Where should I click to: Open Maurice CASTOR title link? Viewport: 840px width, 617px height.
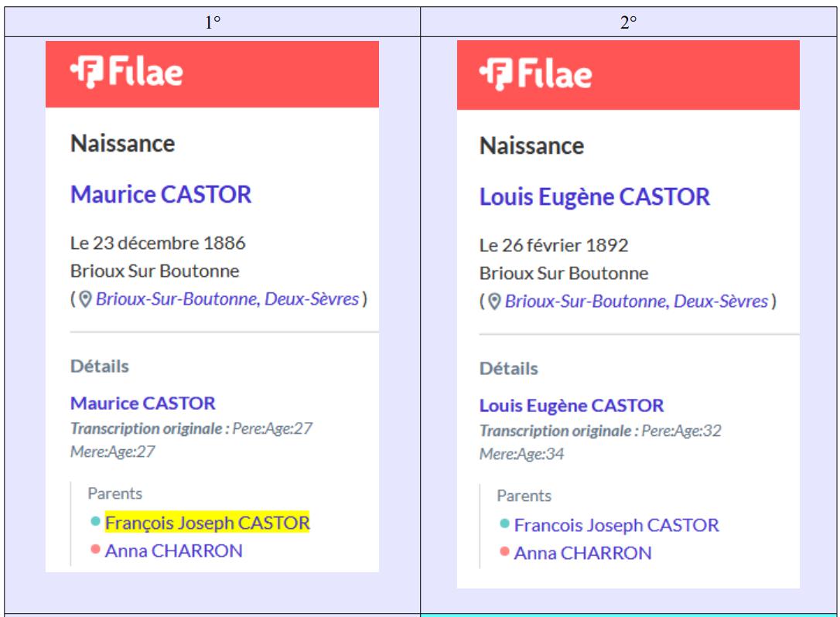[161, 194]
